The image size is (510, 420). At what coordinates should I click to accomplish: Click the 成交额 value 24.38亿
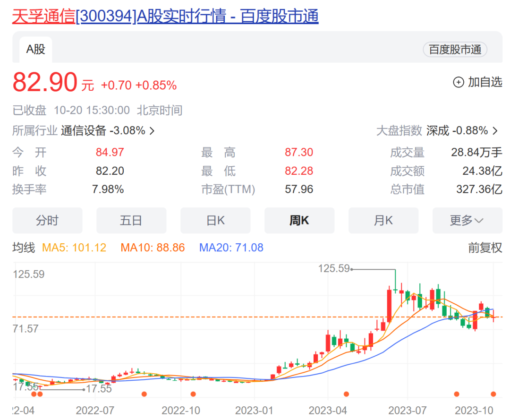(x=482, y=171)
